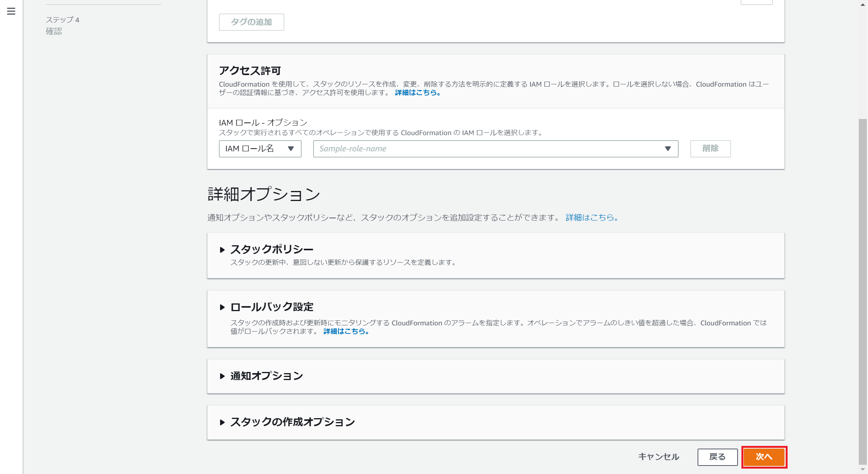Click the 戻る button

(x=718, y=457)
